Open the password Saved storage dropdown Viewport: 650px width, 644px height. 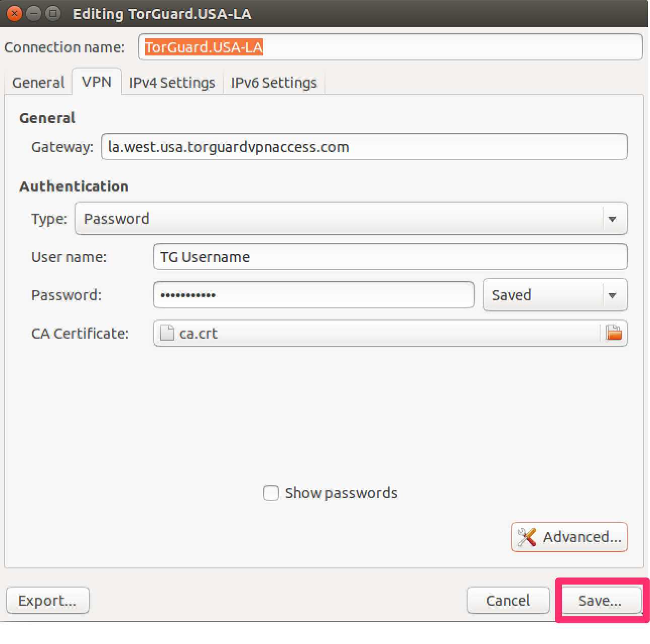555,295
